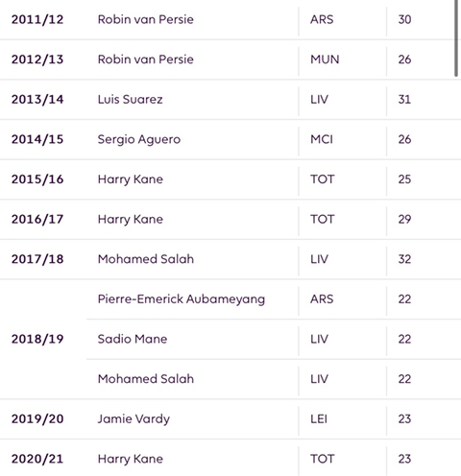Viewport: 461px width, 476px height.
Task: Click the 2018/19 season label
Action: pyautogui.click(x=37, y=339)
